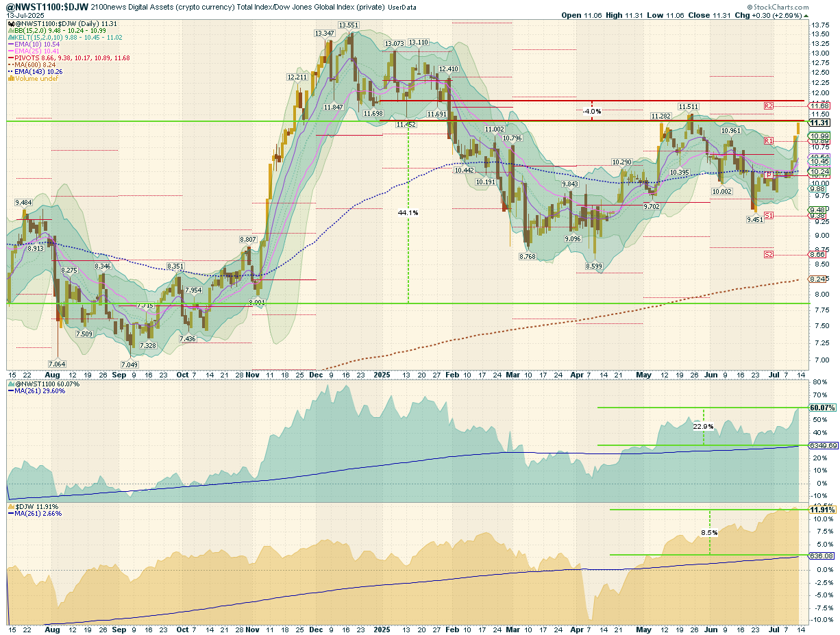Click the red P pivot point marker

pos(769,175)
